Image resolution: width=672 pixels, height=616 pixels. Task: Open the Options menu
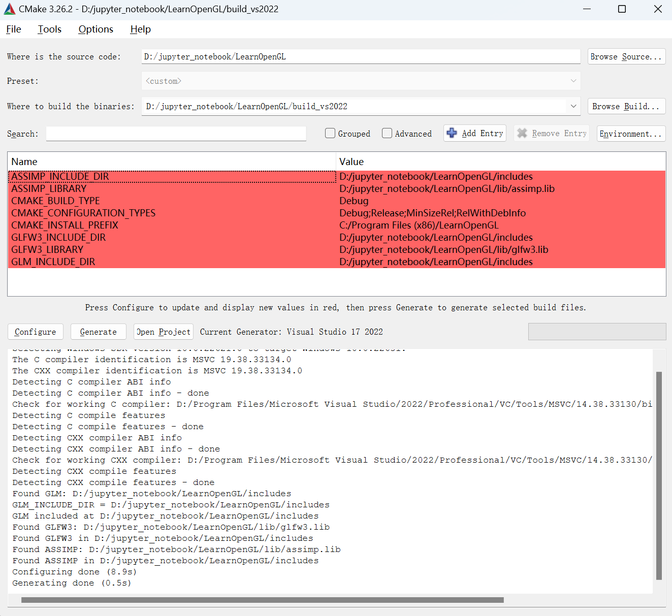pyautogui.click(x=96, y=29)
